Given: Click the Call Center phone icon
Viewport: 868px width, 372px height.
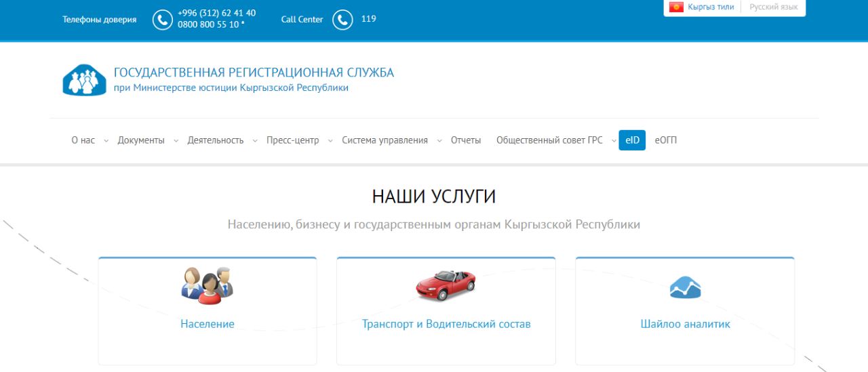Looking at the screenshot, I should [343, 20].
